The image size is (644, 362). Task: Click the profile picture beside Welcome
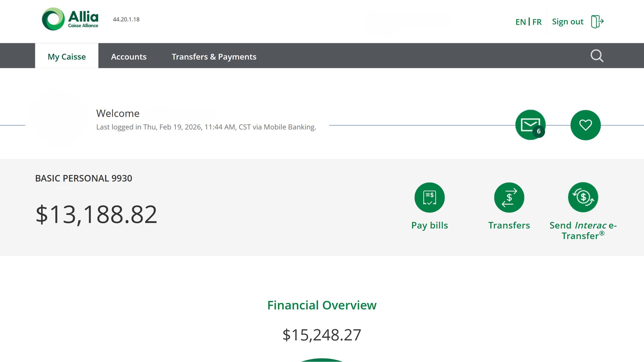pyautogui.click(x=59, y=118)
